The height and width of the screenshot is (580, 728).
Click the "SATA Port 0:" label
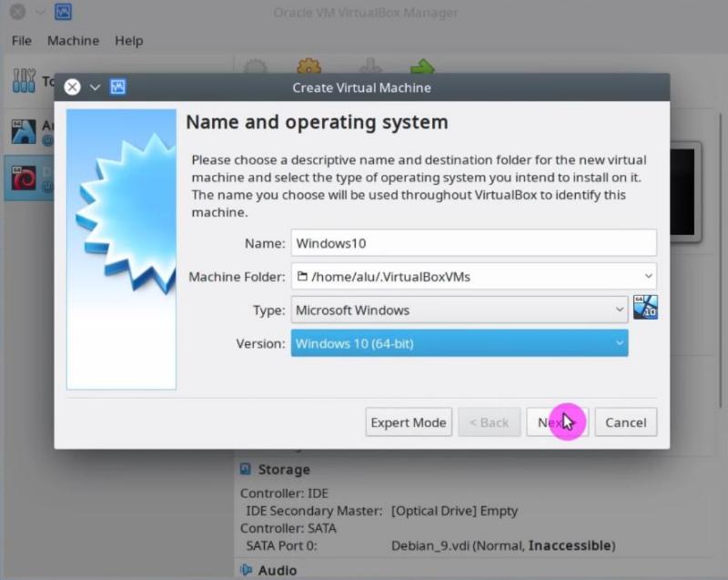[282, 545]
